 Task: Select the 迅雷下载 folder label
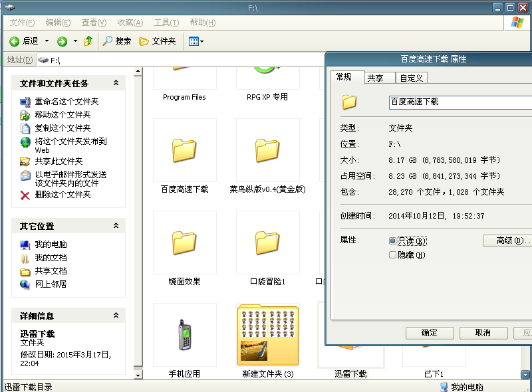[x=350, y=373]
